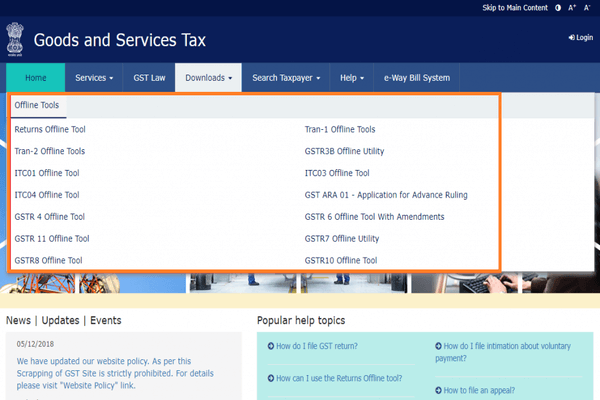Select the Offline Tools tab
Image resolution: width=600 pixels, height=400 pixels.
click(x=37, y=105)
